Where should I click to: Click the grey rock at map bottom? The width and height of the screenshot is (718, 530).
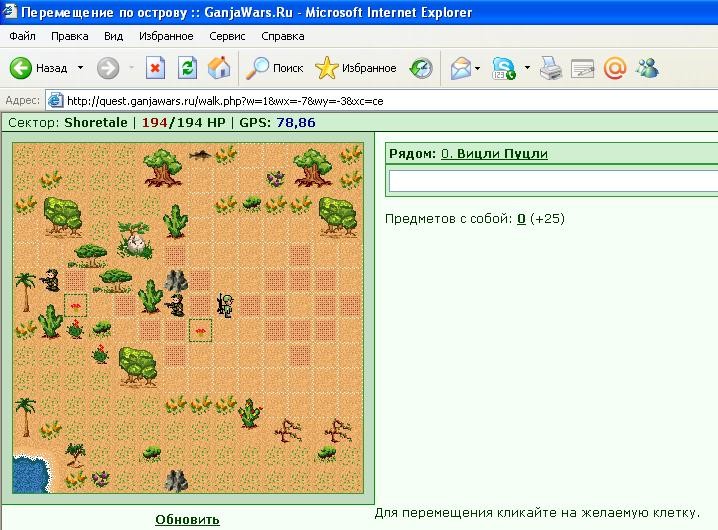[176, 481]
